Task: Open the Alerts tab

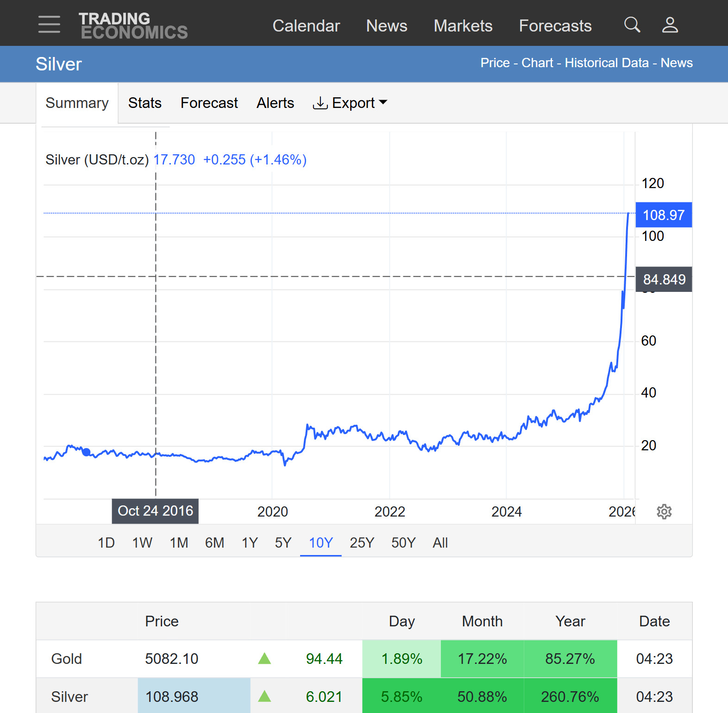Action: (x=276, y=103)
